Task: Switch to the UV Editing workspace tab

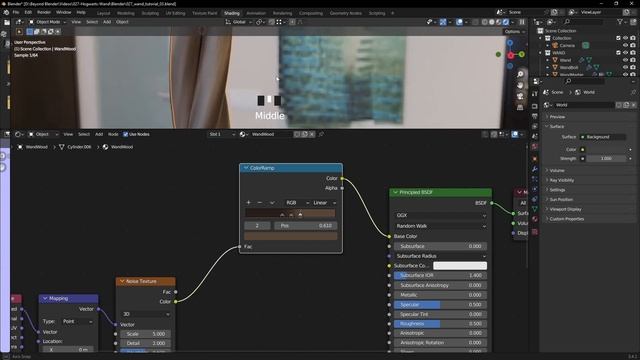Action: pos(175,13)
